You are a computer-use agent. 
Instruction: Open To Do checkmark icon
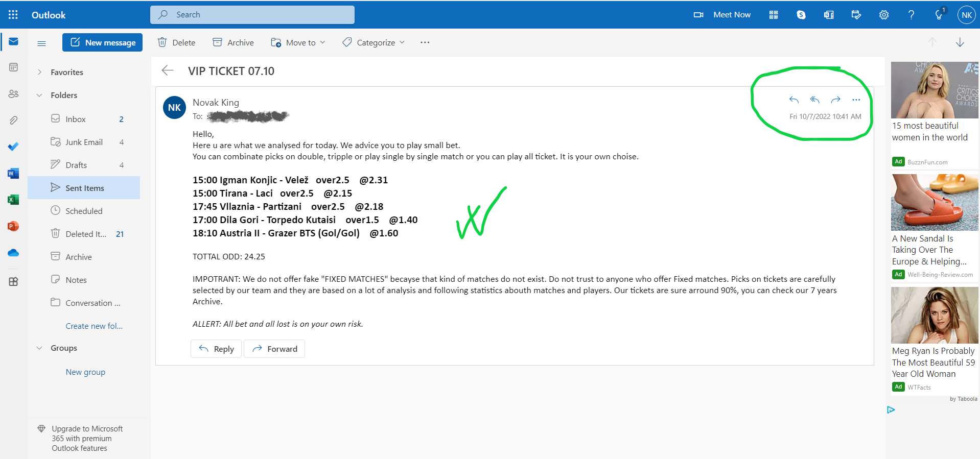coord(14,147)
